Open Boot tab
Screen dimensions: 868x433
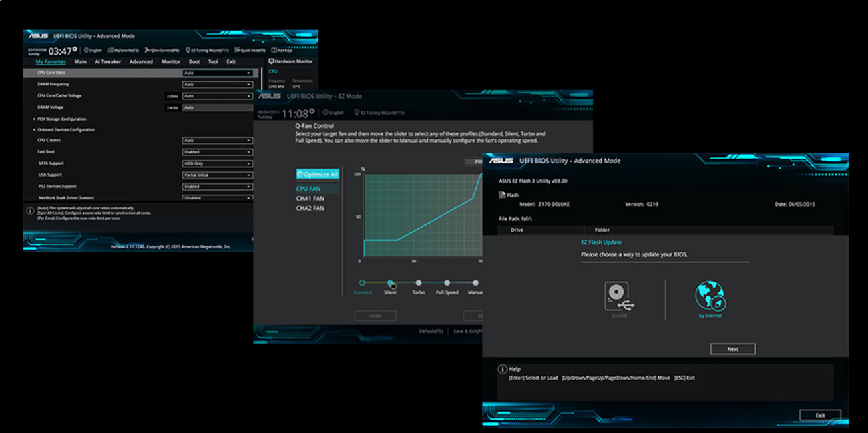point(194,61)
